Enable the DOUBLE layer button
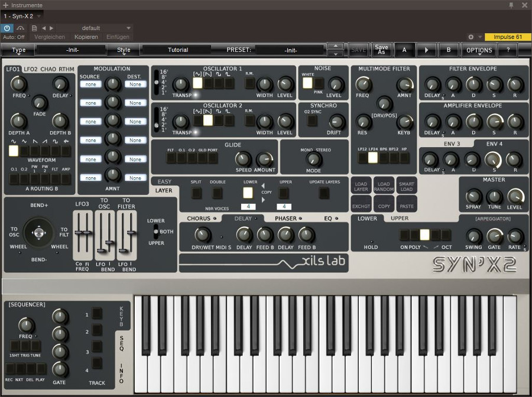The width and height of the screenshot is (532, 397). 217,193
